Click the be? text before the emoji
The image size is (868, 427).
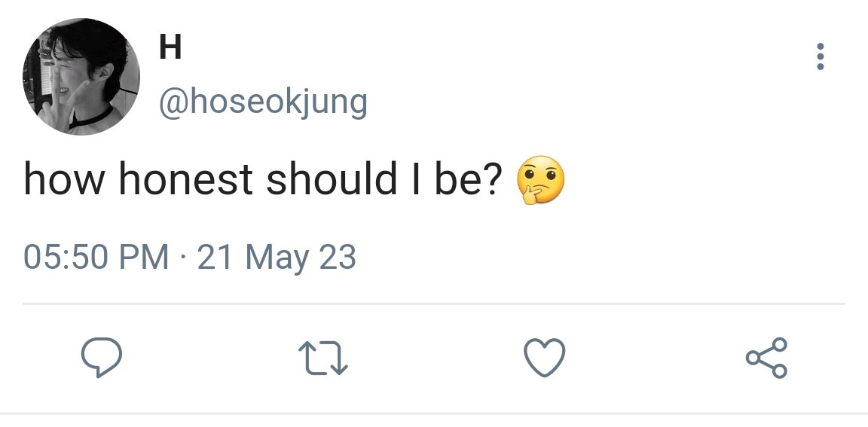pos(467,180)
